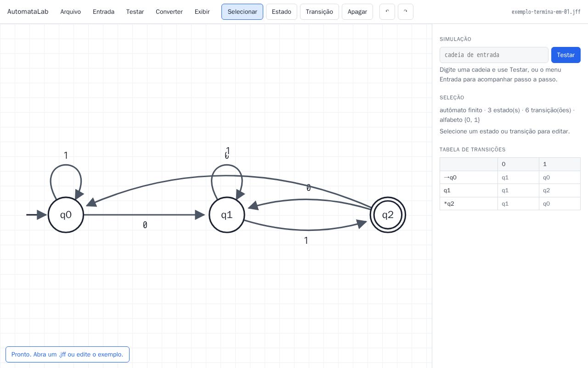
Task: Select state q0 on the canvas
Action: click(x=66, y=215)
